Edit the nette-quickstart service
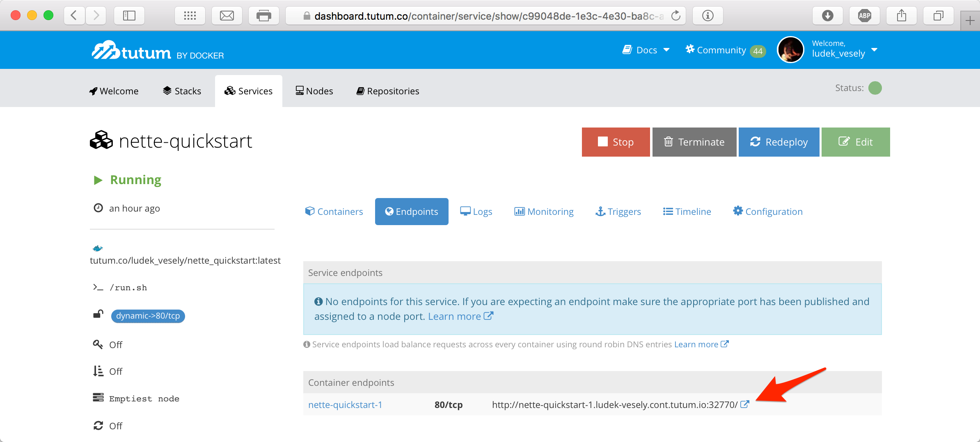 pos(856,142)
